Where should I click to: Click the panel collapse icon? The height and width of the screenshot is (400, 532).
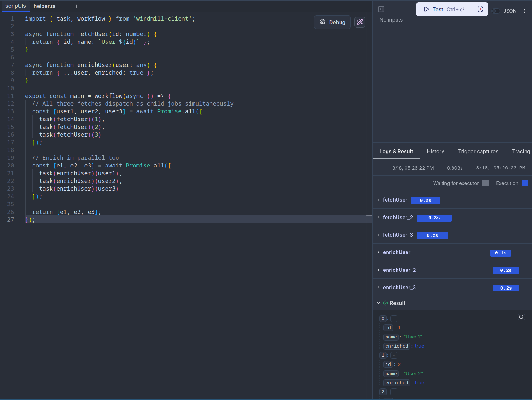pos(381,9)
